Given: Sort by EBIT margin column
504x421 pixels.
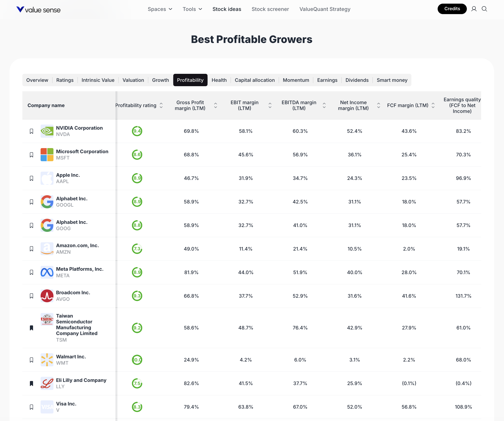Looking at the screenshot, I should [x=270, y=105].
